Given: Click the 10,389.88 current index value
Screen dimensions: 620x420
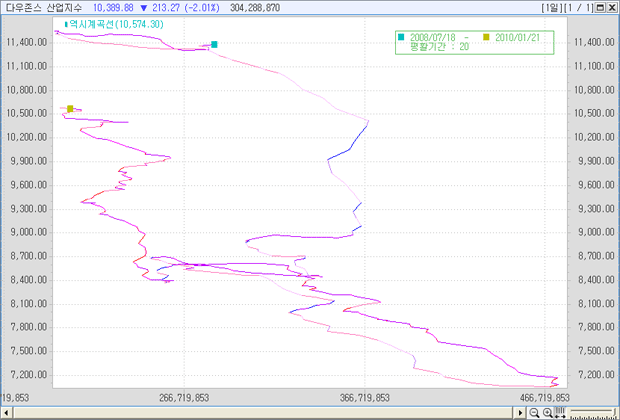Looking at the screenshot, I should point(113,7).
